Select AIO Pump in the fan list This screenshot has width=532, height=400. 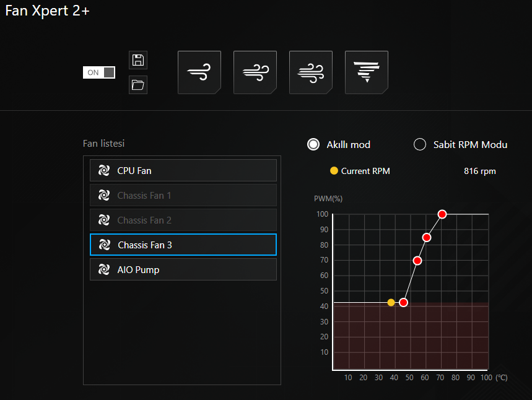[183, 269]
